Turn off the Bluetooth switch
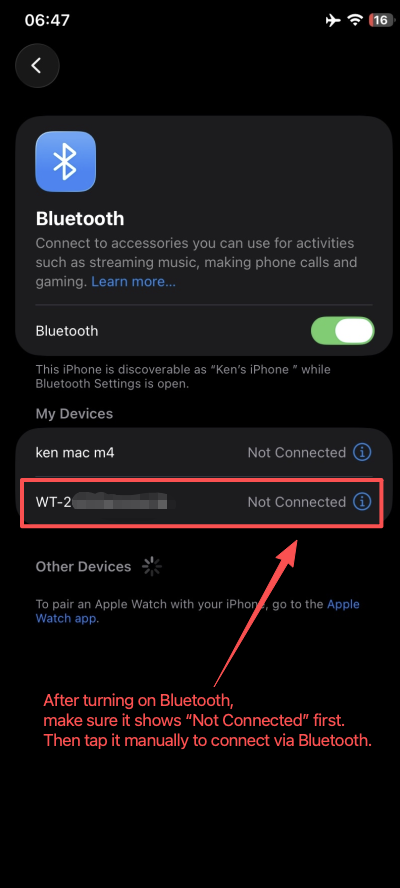 coord(343,331)
